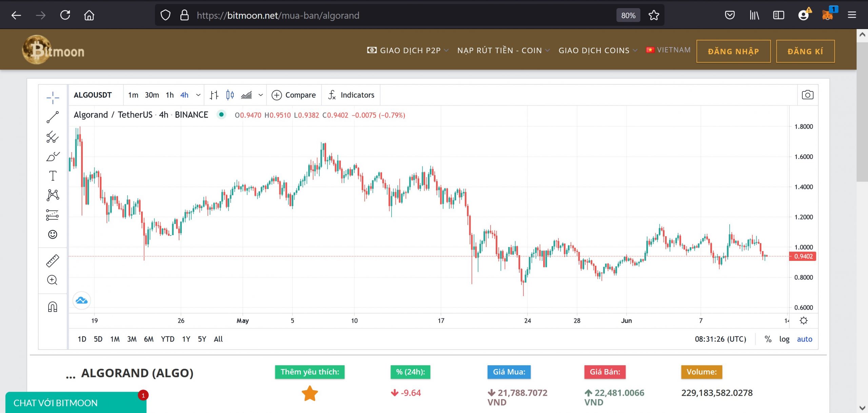Toggle the magnet snap mode
868x413 pixels.
(x=53, y=307)
